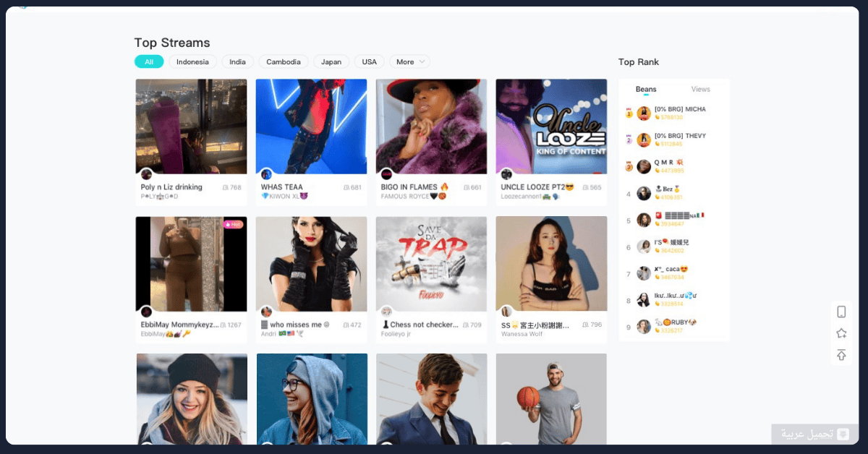
Task: Click avatar of [0% BRG] THEVY
Action: click(644, 140)
